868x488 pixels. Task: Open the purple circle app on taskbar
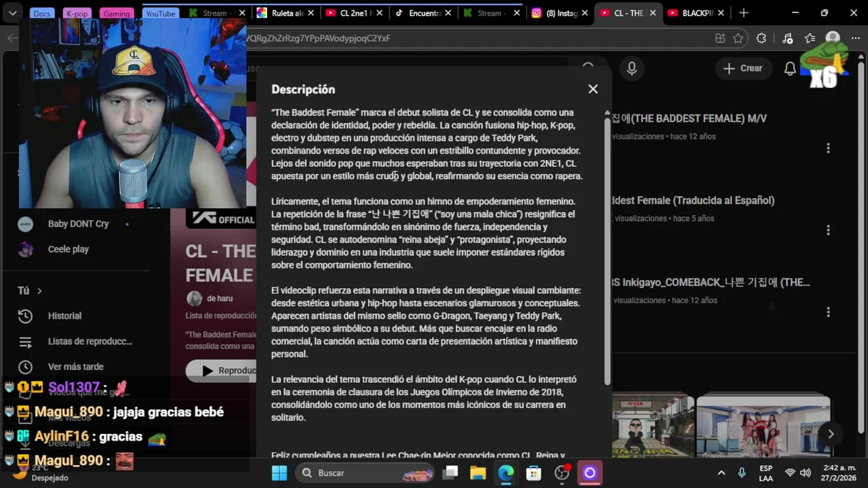coord(589,473)
